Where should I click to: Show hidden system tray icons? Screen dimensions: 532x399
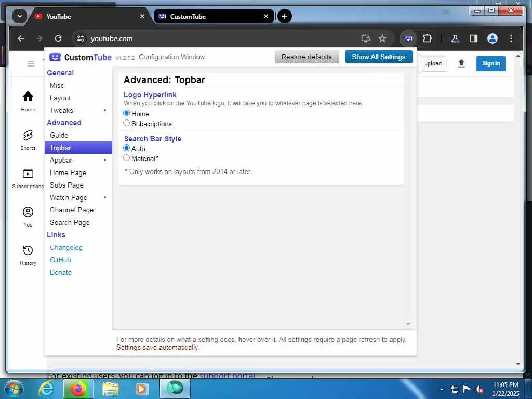442,389
